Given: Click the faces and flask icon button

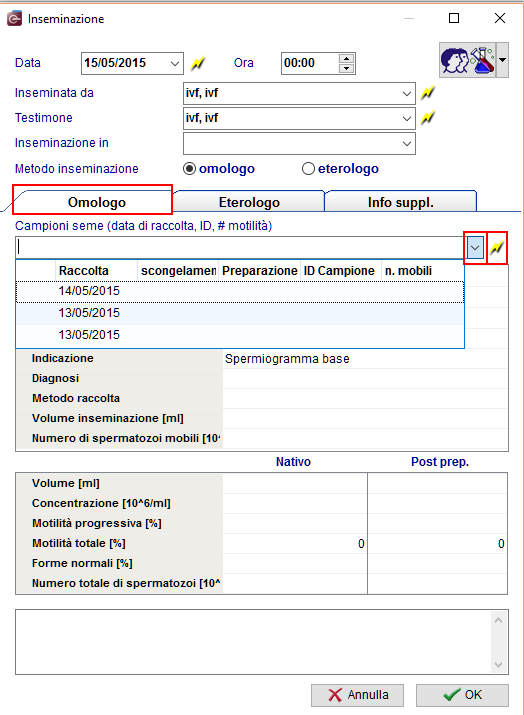Looking at the screenshot, I should tap(467, 60).
